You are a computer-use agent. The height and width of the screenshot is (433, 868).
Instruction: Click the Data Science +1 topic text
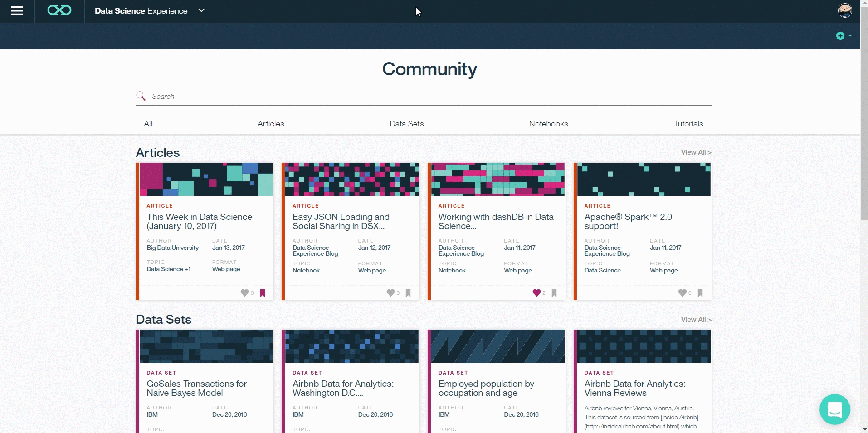(x=169, y=269)
